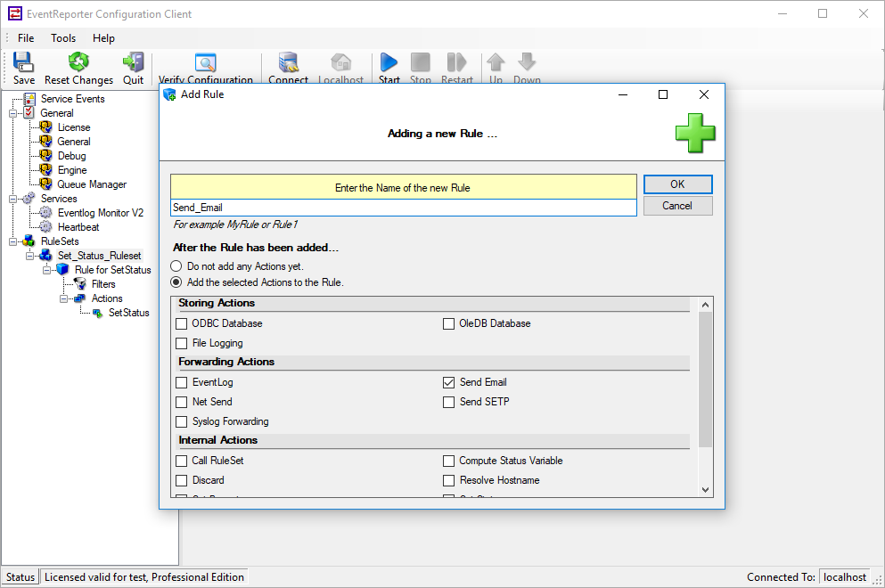Image resolution: width=885 pixels, height=588 pixels.
Task: Check the Resolve Hostname checkbox
Action: [448, 480]
